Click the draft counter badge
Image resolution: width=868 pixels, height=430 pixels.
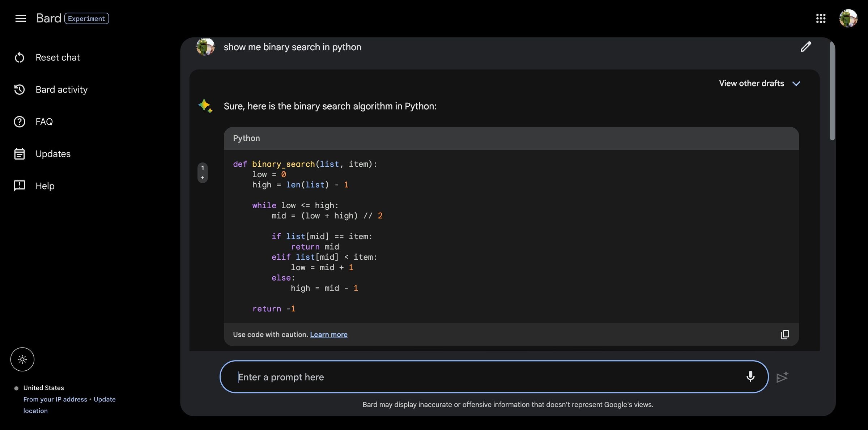203,168
